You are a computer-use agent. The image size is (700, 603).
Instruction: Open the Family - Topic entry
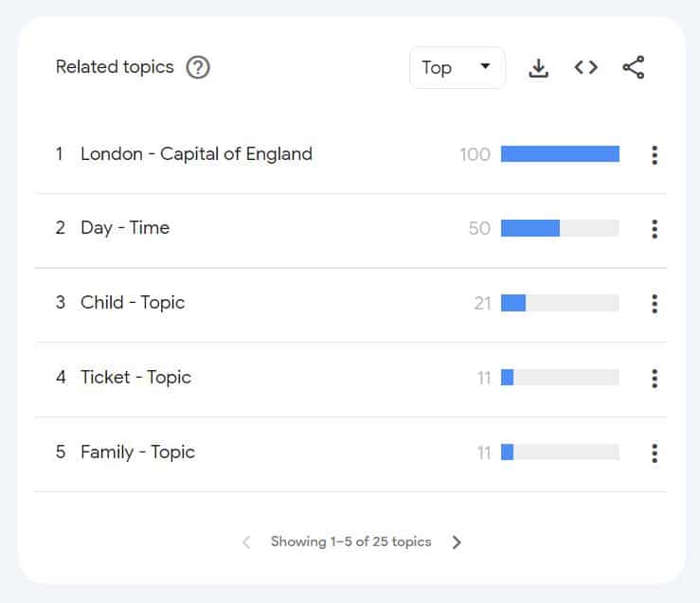[x=137, y=452]
